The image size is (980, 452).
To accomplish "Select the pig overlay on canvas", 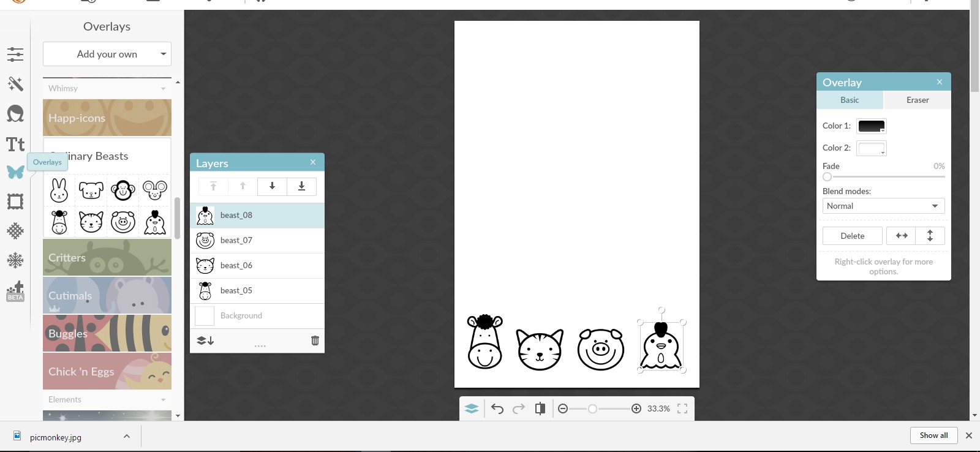I will pos(600,349).
